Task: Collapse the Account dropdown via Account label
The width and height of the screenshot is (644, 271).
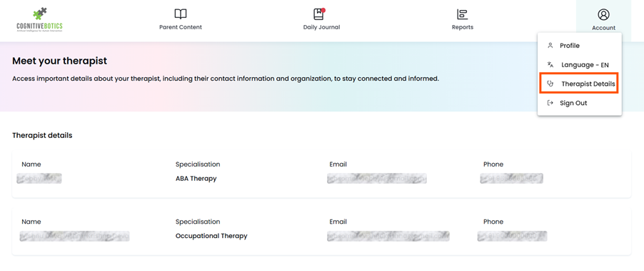Action: [603, 28]
